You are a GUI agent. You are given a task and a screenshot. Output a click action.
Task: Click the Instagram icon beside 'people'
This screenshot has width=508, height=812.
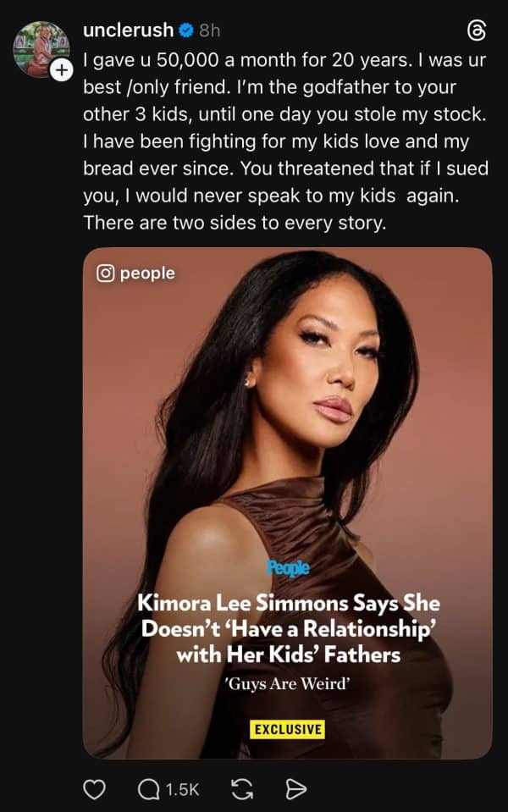tap(105, 273)
